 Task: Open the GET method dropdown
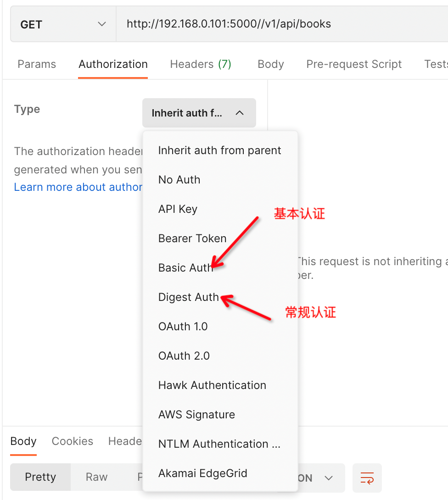pos(63,24)
